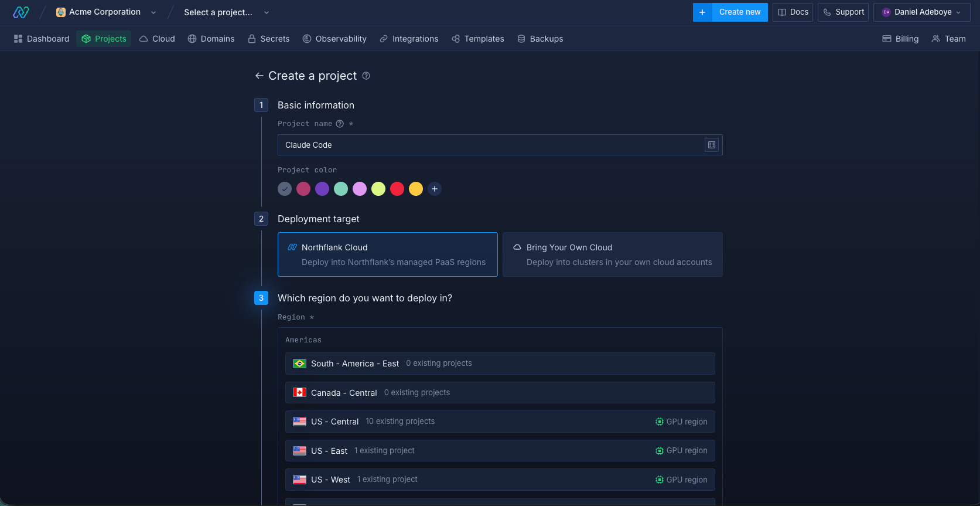
Task: Open the Observability tab
Action: tap(334, 39)
